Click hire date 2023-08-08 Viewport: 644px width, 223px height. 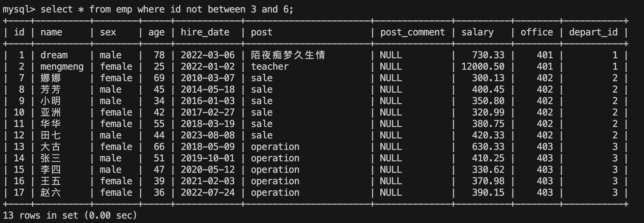[x=208, y=135]
